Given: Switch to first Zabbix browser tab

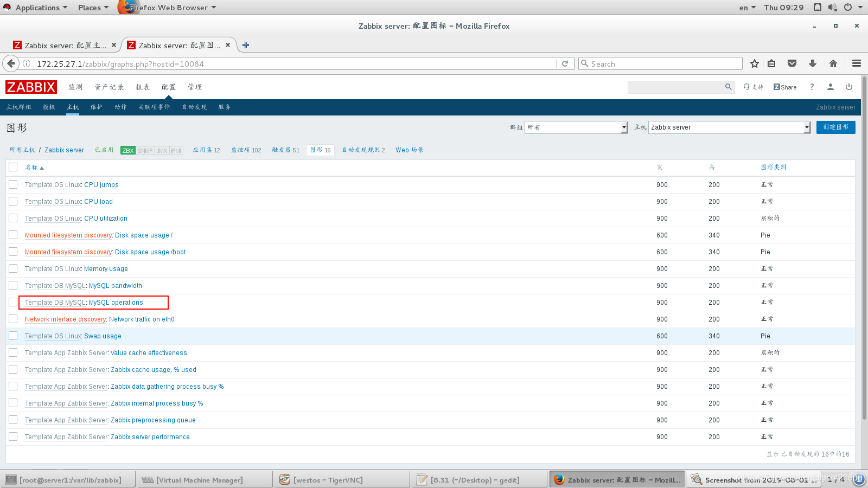Looking at the screenshot, I should (x=65, y=45).
